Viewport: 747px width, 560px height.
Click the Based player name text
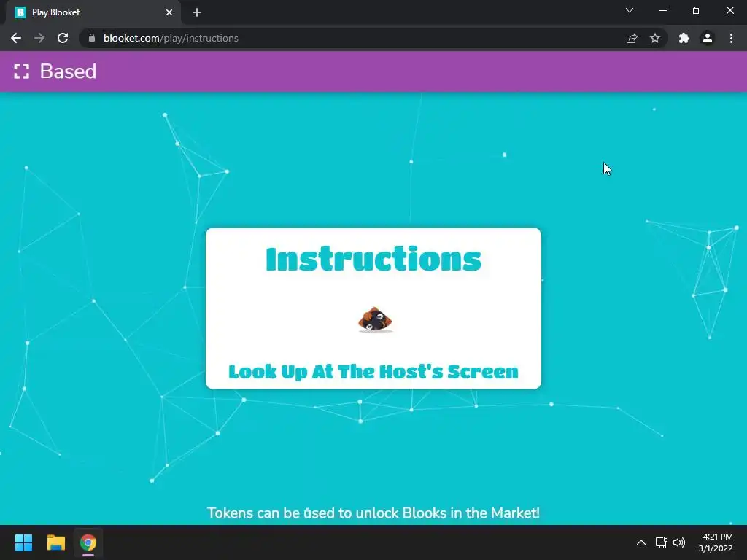pos(68,71)
